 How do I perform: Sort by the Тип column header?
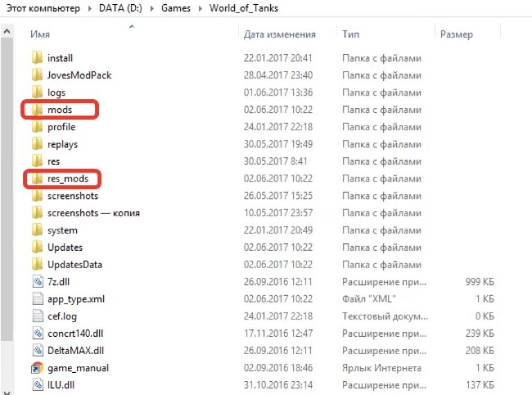click(x=351, y=34)
